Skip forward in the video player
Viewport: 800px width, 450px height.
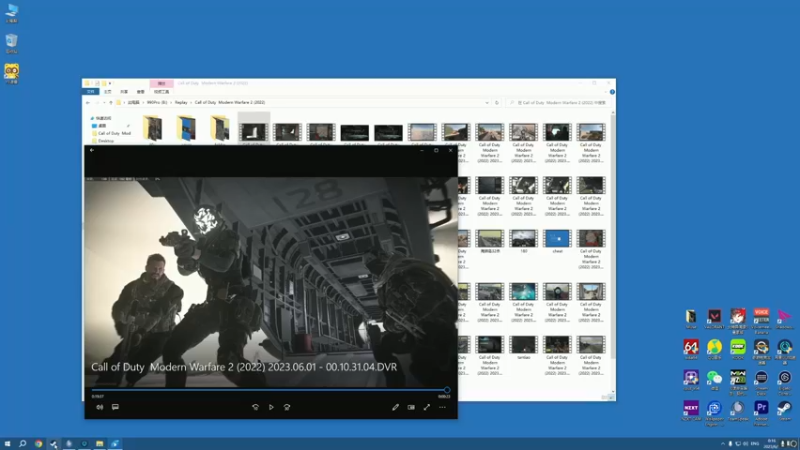[x=287, y=407]
